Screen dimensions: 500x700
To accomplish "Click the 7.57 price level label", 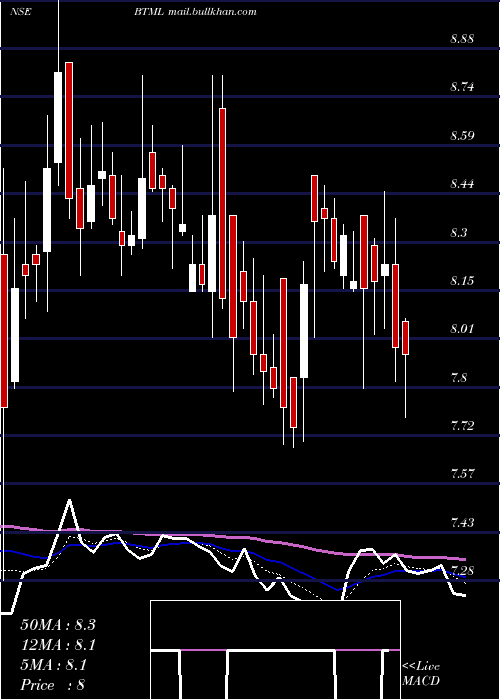I will click(462, 474).
